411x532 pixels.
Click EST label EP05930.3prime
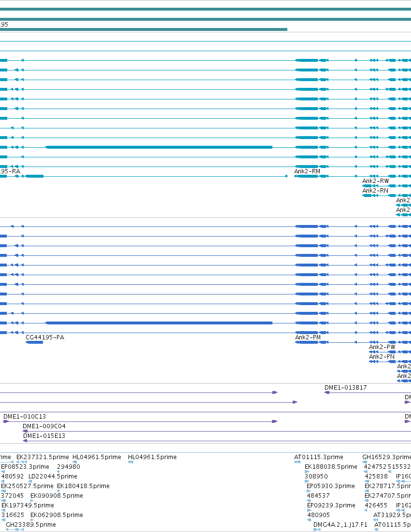(x=331, y=486)
